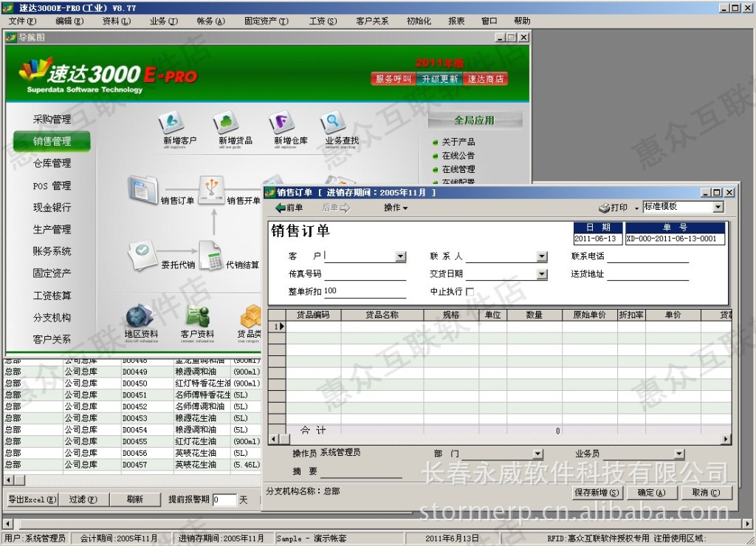Click the 代销结算 calculator icon
Screen dimensions: 756x546
210,256
